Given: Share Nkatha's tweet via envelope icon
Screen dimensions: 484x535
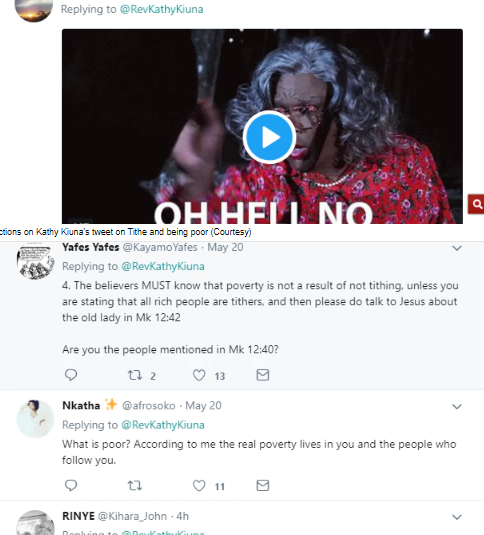Looking at the screenshot, I should pos(263,485).
